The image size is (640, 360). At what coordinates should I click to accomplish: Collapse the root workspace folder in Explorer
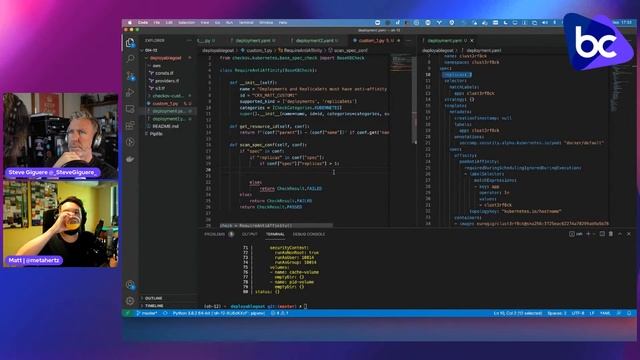[168, 50]
